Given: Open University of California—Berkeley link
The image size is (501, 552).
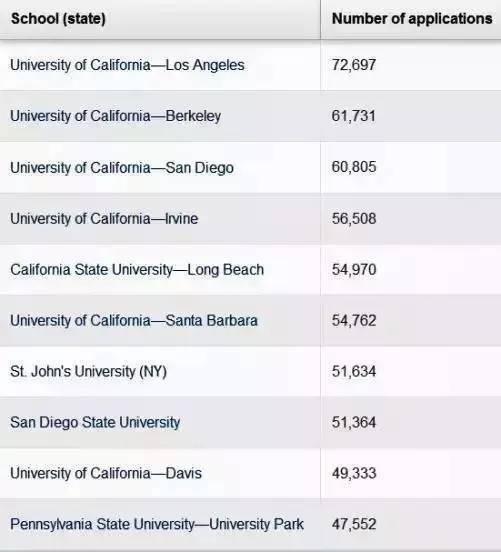Looking at the screenshot, I should click(x=115, y=116).
